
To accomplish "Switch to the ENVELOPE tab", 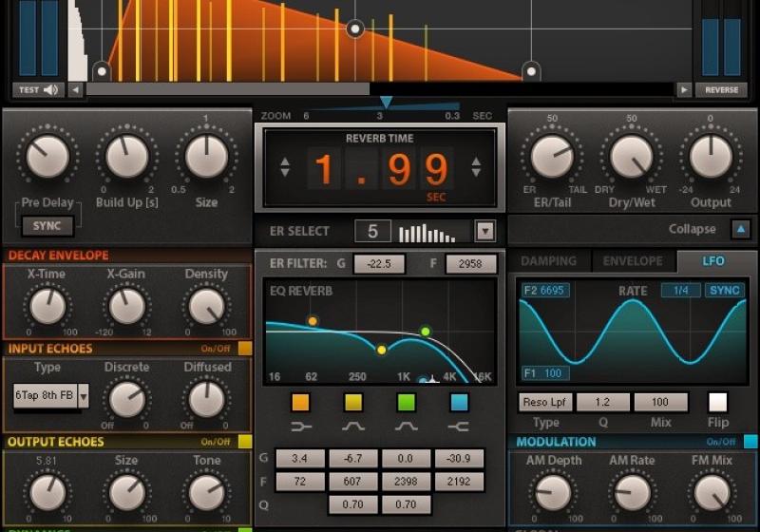I will (x=633, y=261).
